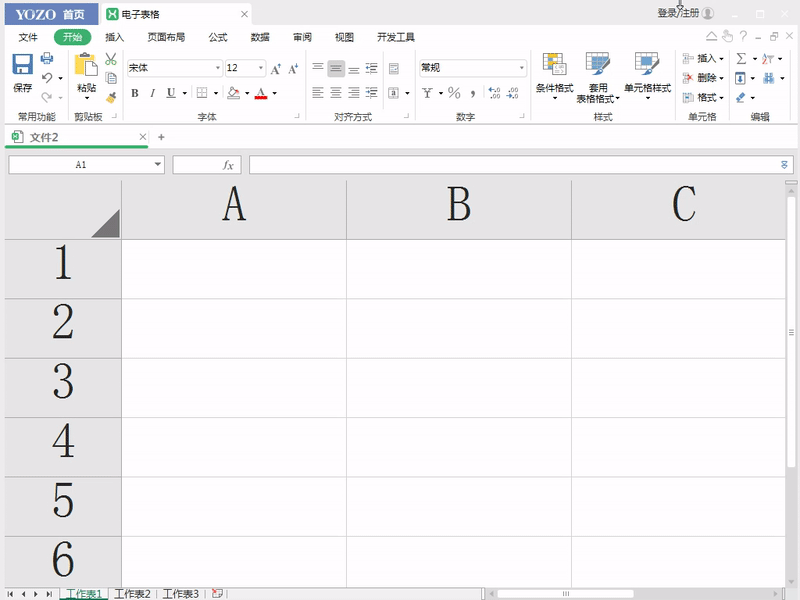Screen dimensions: 800x600
Task: Click 登录/注册 login link
Action: 678,13
